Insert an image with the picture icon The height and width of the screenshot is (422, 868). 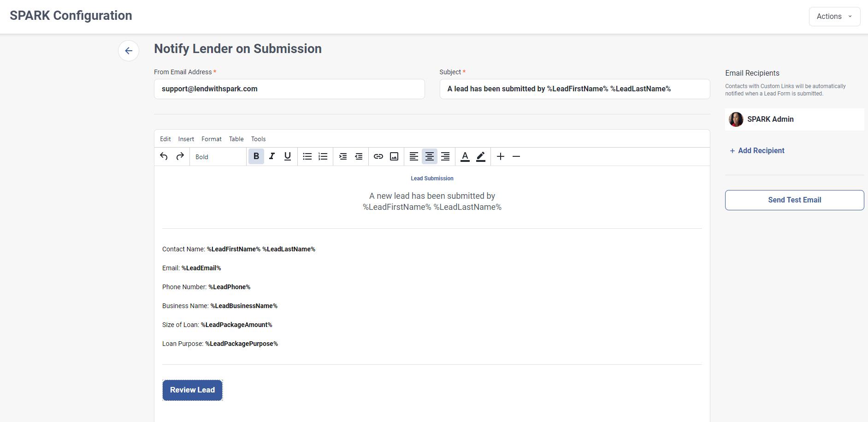coord(394,156)
